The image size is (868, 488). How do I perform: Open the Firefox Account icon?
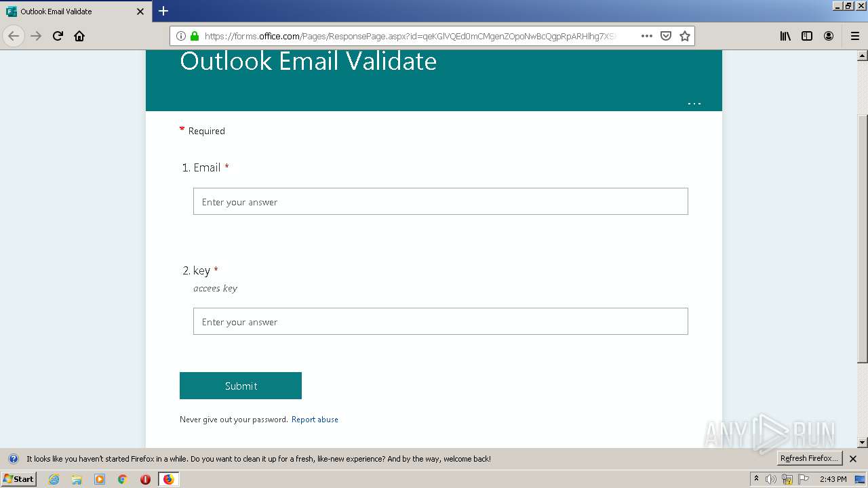tap(829, 36)
